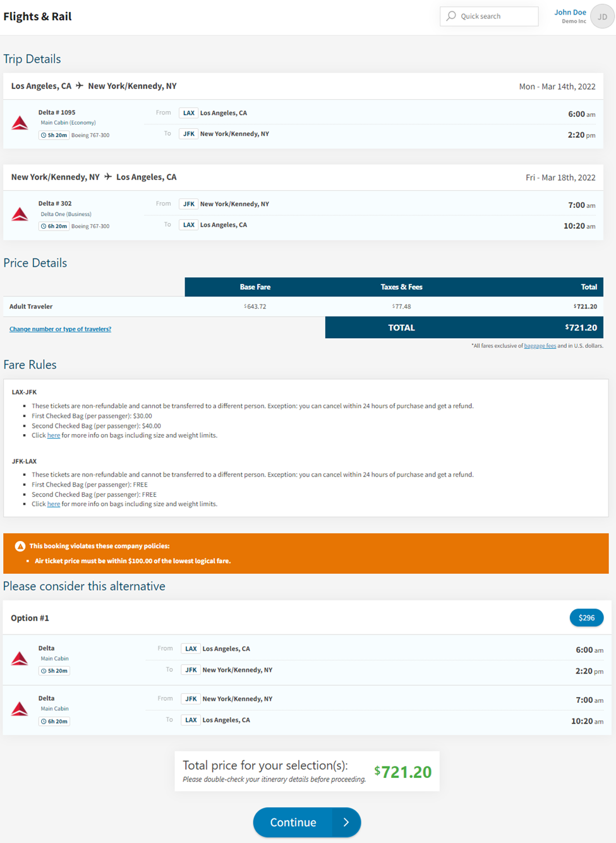Image resolution: width=616 pixels, height=843 pixels.
Task: Click the Delta # 1095 flight number
Action: coord(57,112)
